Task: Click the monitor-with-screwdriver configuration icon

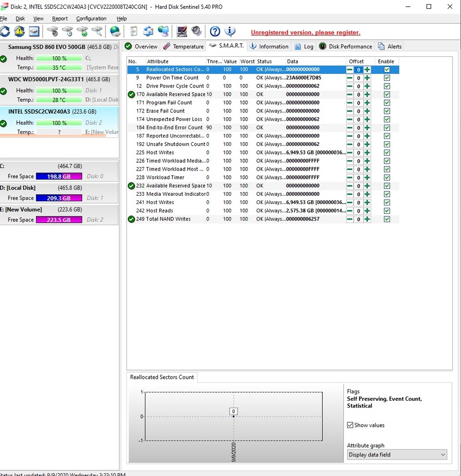Action: [x=182, y=31]
